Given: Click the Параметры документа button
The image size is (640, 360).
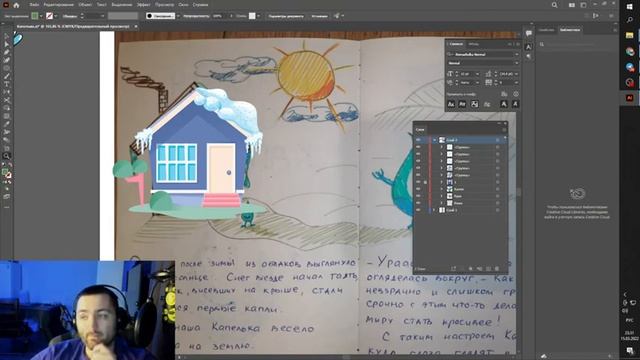Looking at the screenshot, I should [x=286, y=16].
